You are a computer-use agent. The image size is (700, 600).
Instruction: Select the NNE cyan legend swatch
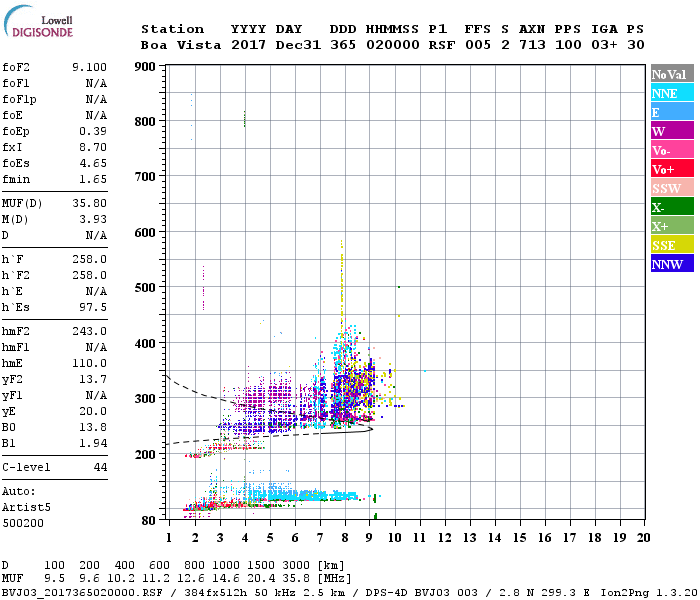click(672, 92)
